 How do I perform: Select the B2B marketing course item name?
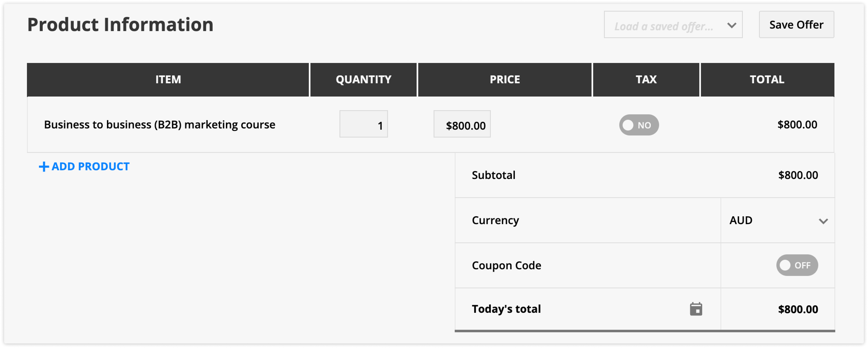click(160, 125)
